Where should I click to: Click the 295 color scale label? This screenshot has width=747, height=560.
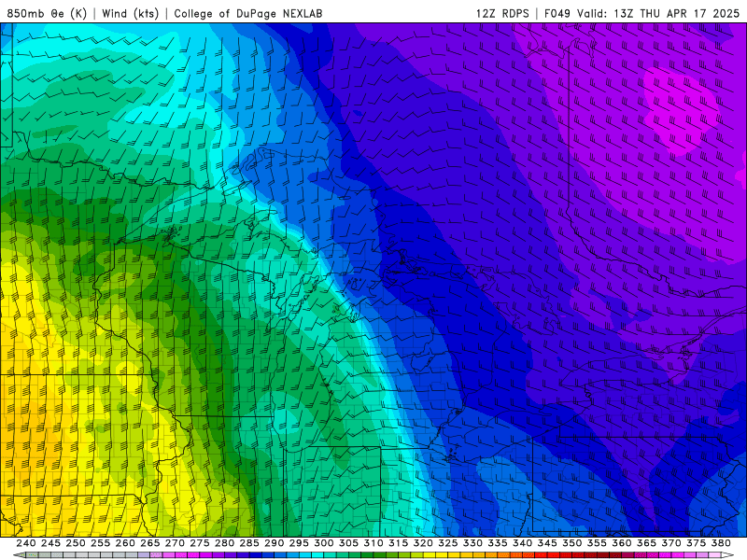[x=299, y=543]
